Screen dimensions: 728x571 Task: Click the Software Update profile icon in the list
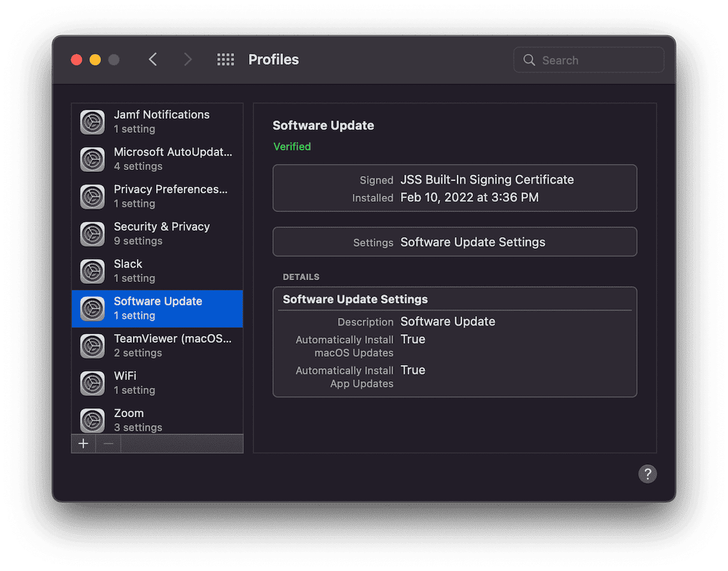(x=92, y=308)
